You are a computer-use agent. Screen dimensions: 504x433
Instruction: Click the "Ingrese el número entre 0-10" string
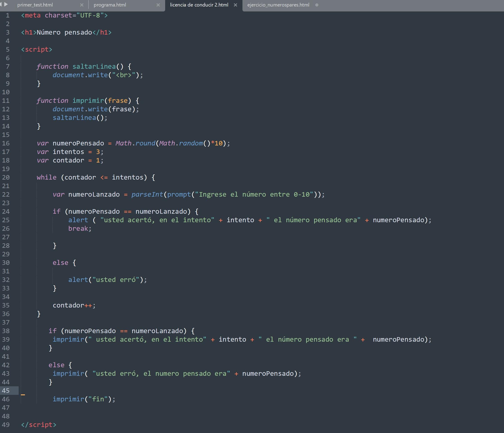pyautogui.click(x=254, y=194)
